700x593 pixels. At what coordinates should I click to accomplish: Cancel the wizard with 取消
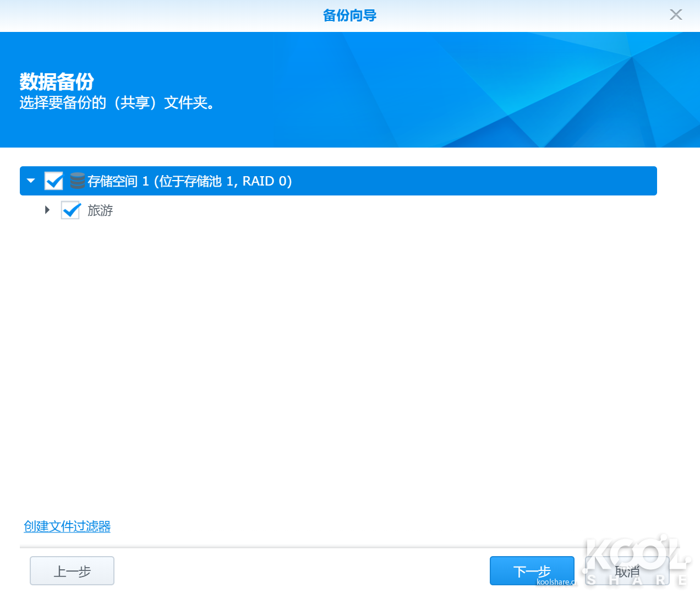point(627,572)
